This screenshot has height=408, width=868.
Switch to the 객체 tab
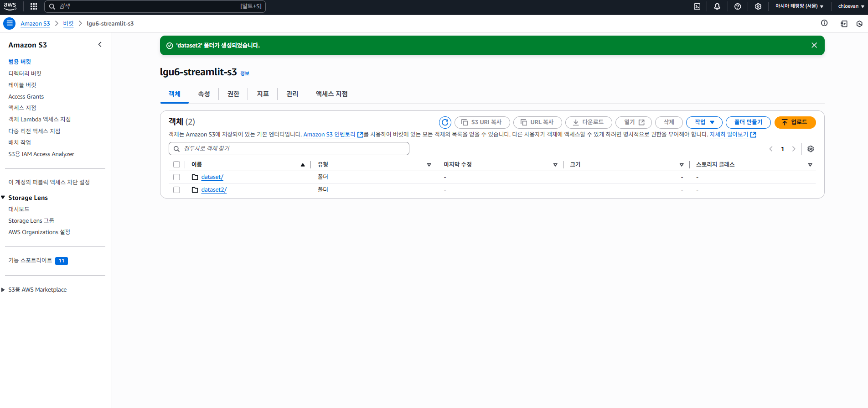(x=175, y=94)
